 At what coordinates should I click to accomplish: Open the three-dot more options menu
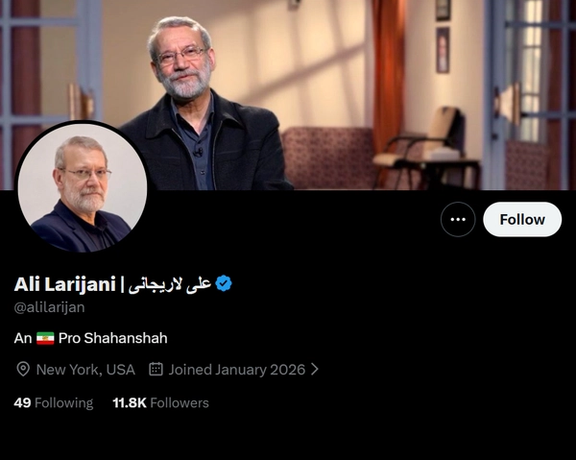[458, 219]
